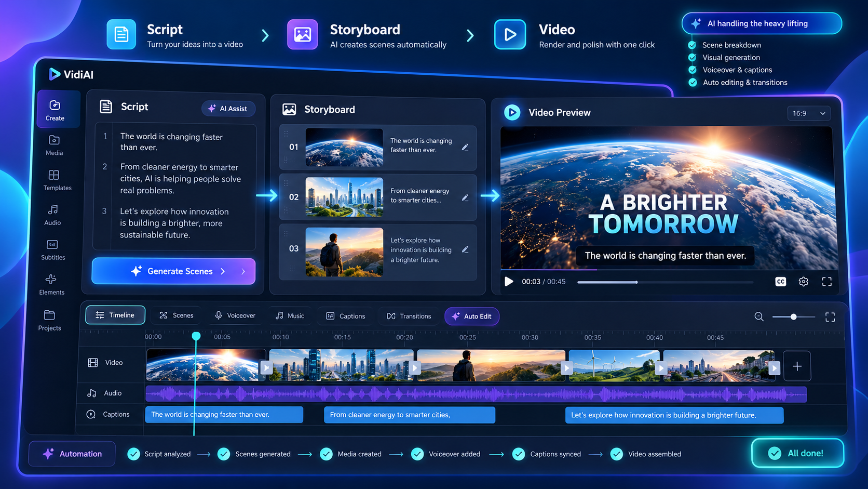Add a new clip with plus button

pyautogui.click(x=797, y=366)
